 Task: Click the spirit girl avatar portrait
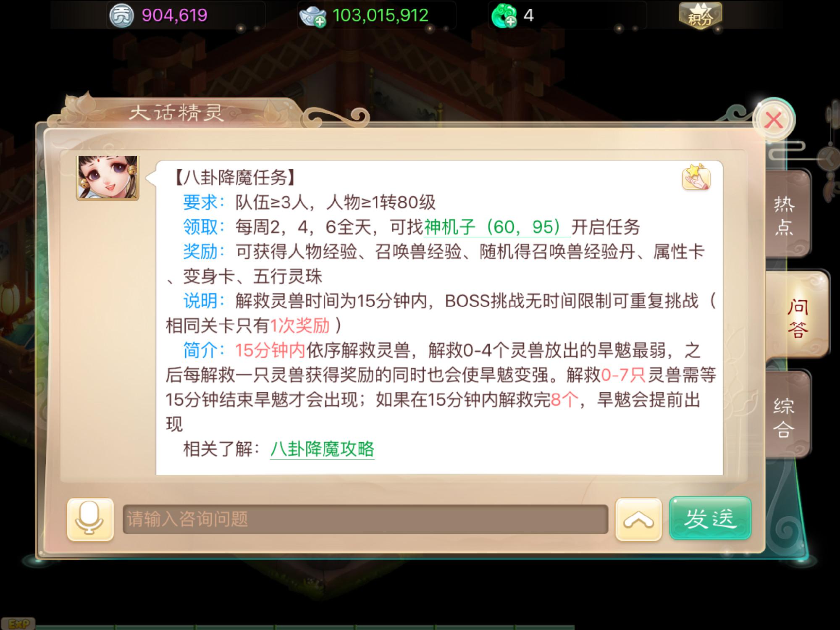coord(108,178)
